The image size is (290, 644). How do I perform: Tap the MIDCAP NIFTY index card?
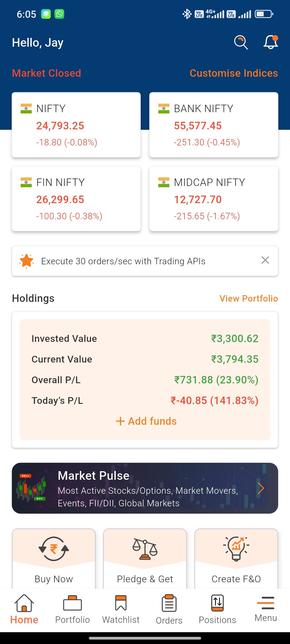(x=214, y=199)
